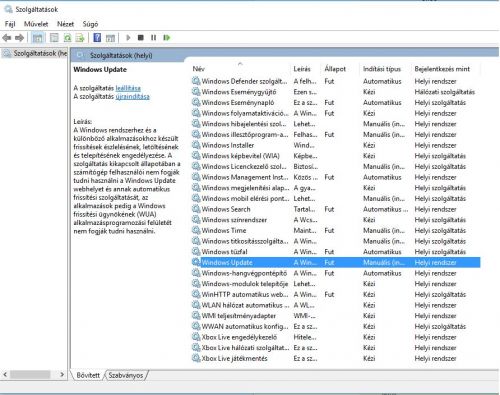Click the Refresh toolbar icon
The width and height of the screenshot is (500, 395).
[x=67, y=38]
